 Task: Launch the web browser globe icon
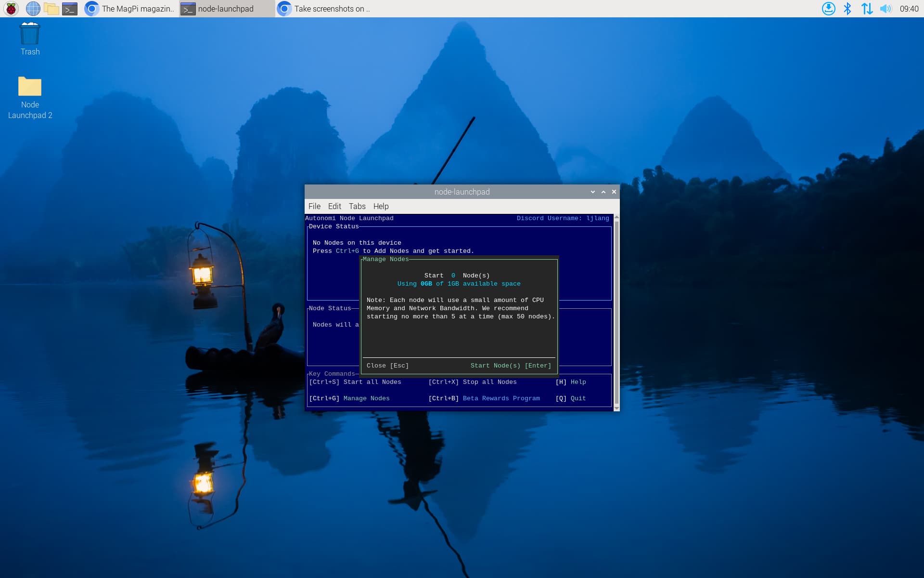pos(33,9)
